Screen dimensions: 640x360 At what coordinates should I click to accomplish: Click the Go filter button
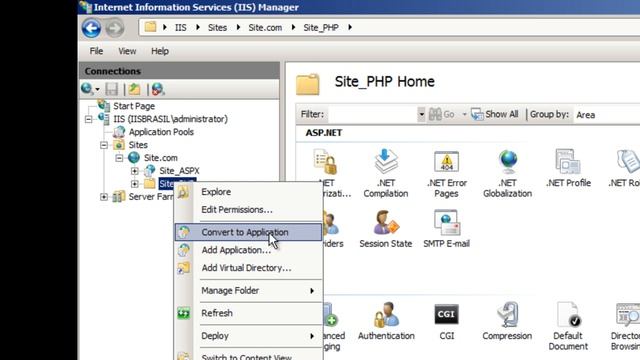click(441, 114)
